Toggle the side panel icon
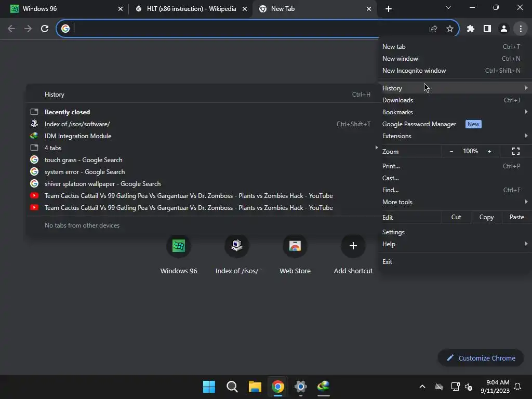 coord(487,29)
